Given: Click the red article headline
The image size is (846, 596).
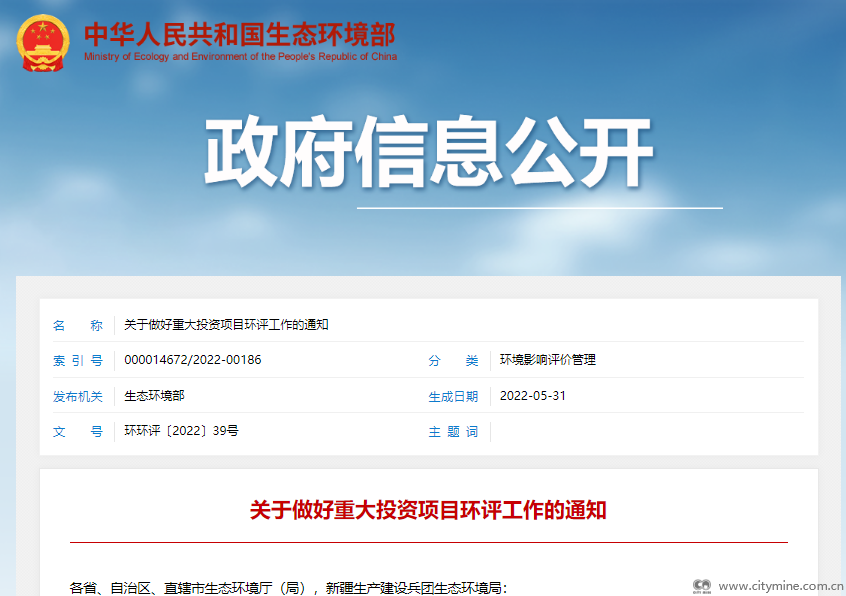Looking at the screenshot, I should tap(428, 511).
